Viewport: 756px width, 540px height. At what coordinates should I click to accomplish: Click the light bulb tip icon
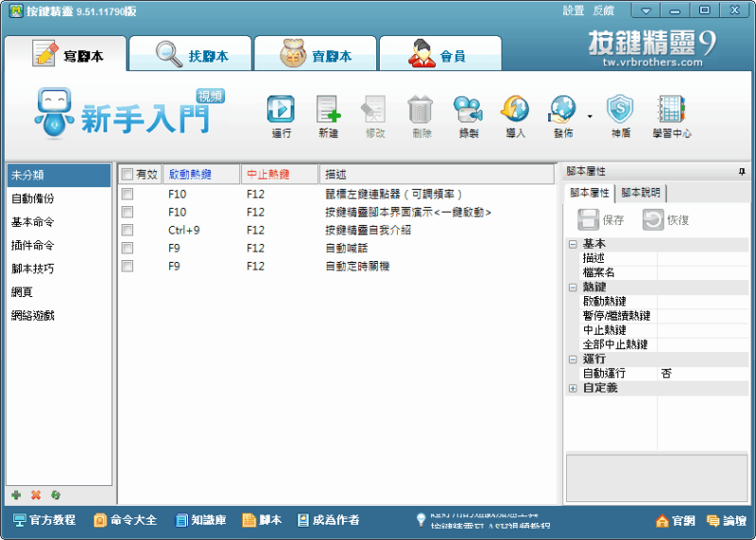pos(421,520)
